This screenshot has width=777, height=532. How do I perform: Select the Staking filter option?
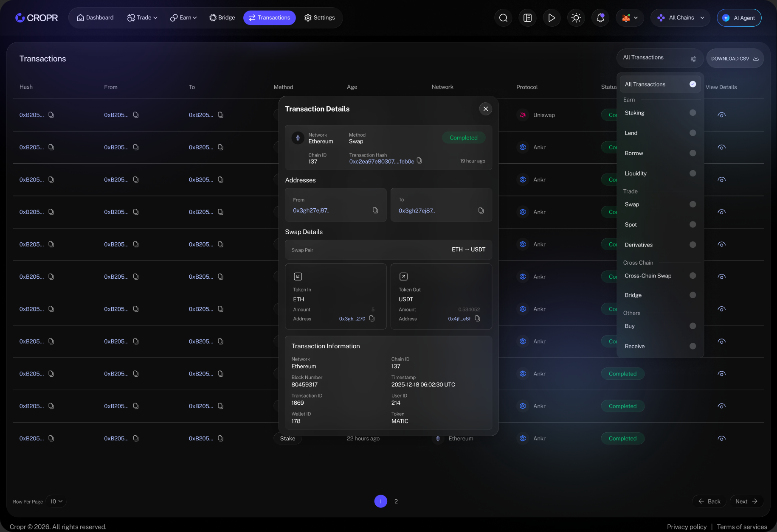click(660, 113)
